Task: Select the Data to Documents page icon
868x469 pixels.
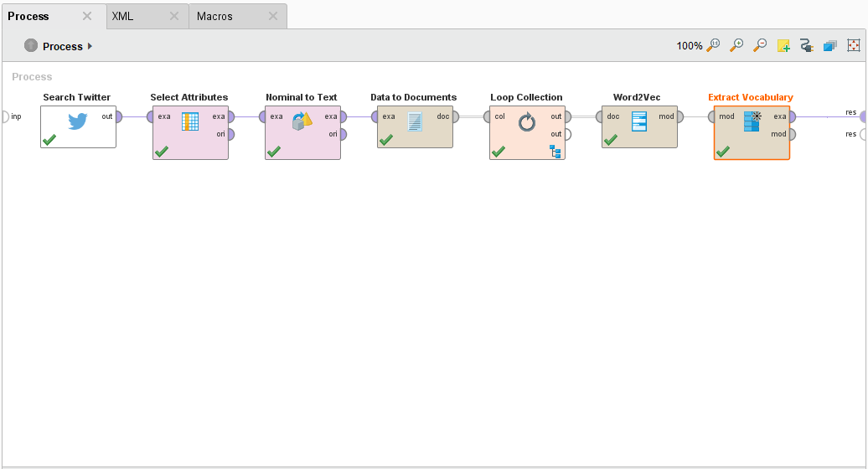Action: (415, 121)
